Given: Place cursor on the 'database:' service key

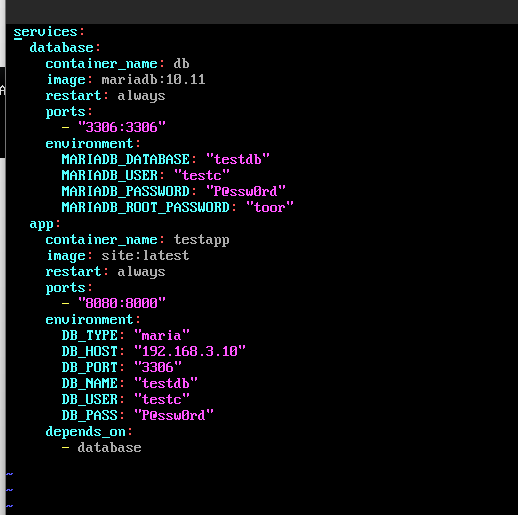Looking at the screenshot, I should 65,48.
